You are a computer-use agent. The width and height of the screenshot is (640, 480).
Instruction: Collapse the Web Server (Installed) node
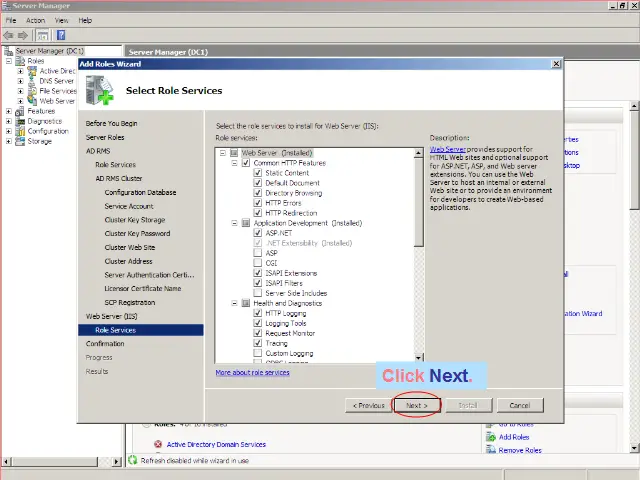[x=222, y=153]
